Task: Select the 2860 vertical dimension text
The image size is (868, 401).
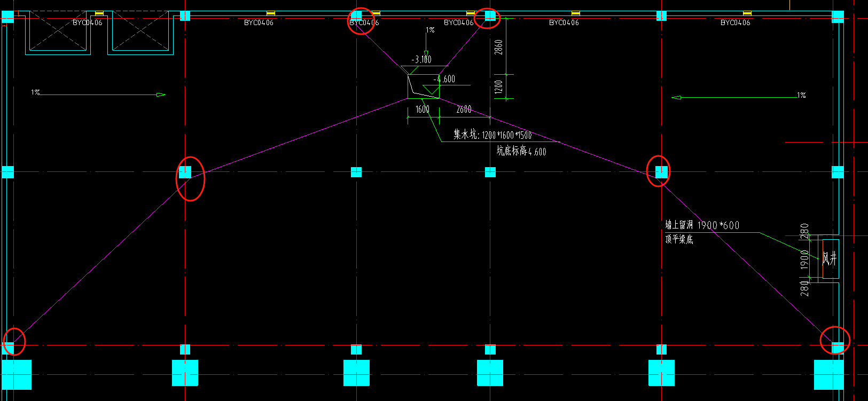Action: 498,47
